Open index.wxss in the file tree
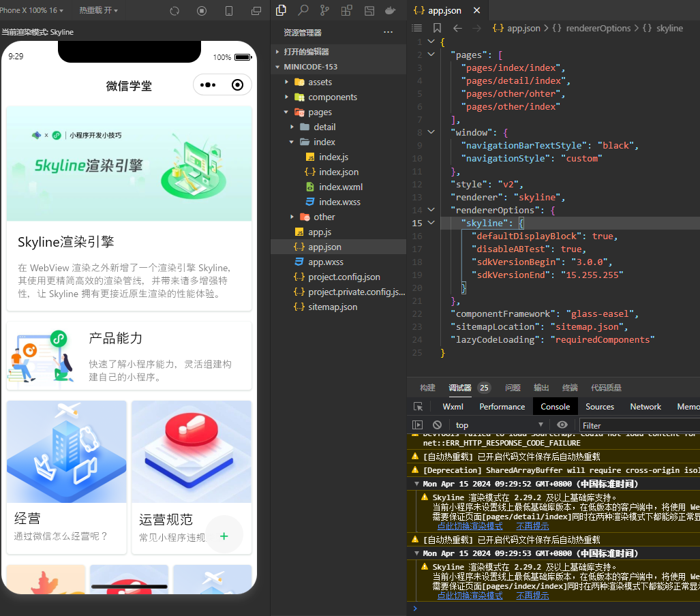Screen dimensions: 700x616 339,202
